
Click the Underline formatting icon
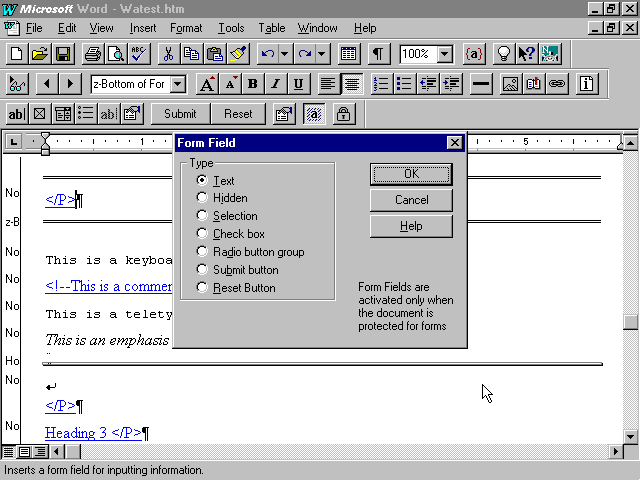(298, 84)
